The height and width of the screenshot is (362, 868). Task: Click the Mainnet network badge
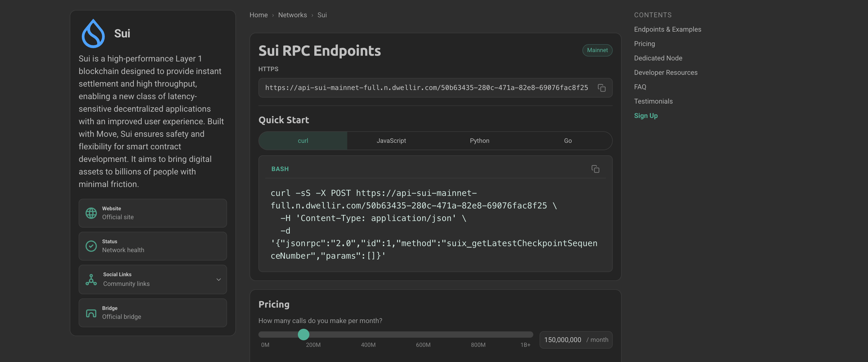click(x=597, y=50)
